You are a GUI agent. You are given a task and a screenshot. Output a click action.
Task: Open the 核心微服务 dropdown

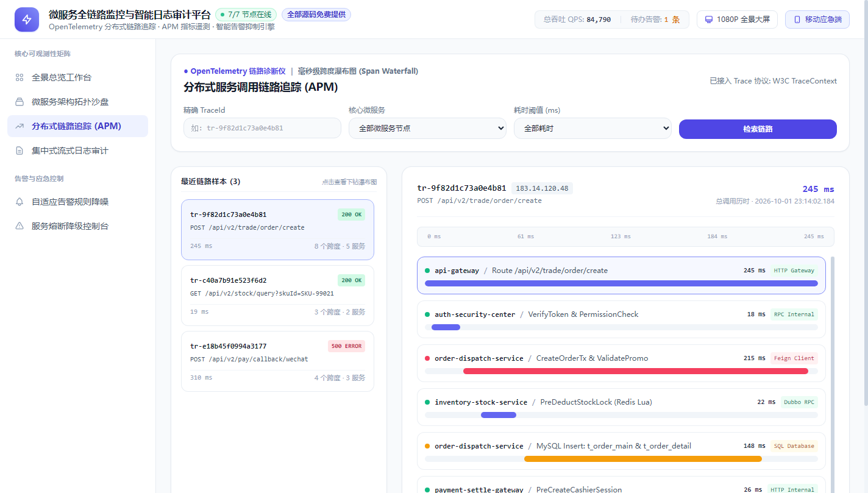(427, 129)
